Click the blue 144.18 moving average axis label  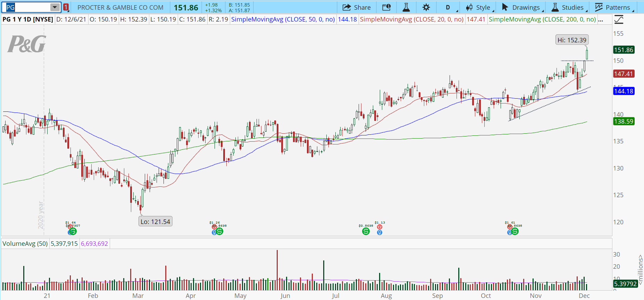624,91
